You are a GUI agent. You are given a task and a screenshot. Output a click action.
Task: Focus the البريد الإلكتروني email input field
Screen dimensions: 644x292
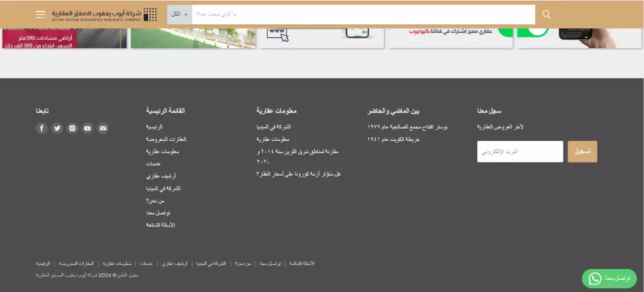point(520,152)
